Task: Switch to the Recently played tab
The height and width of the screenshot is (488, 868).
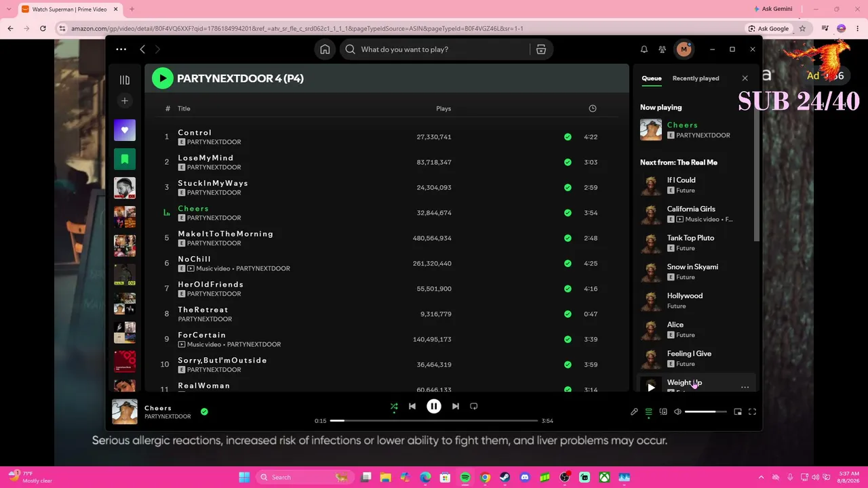Action: pyautogui.click(x=696, y=79)
